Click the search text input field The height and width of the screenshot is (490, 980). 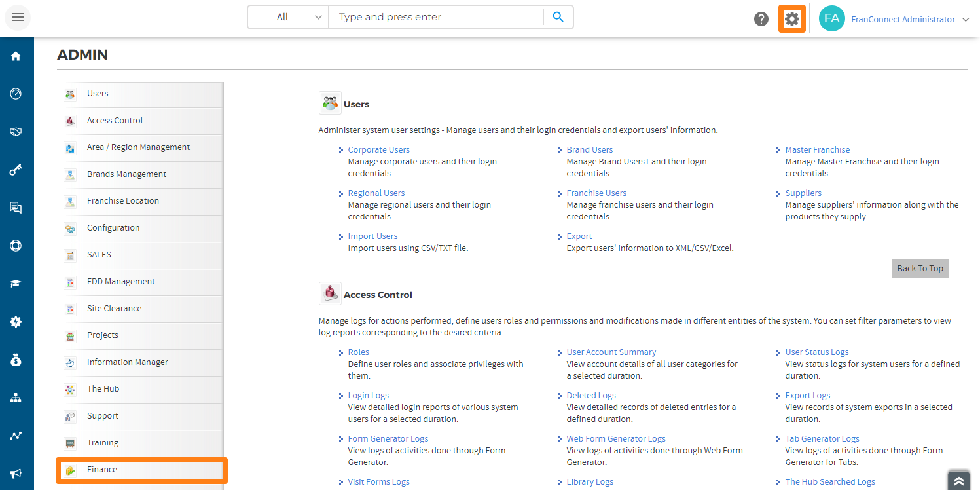(x=435, y=18)
